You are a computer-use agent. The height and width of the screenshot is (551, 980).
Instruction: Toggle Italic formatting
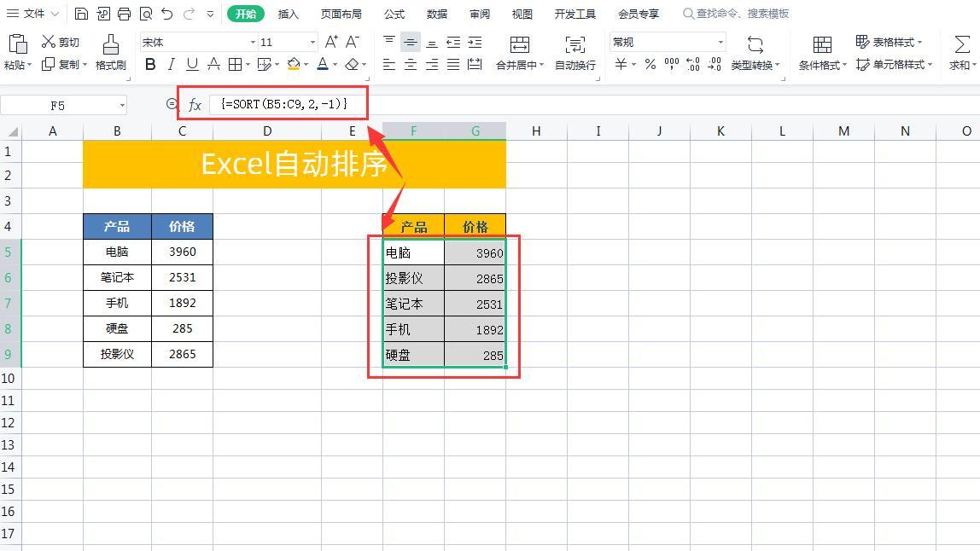(x=171, y=63)
